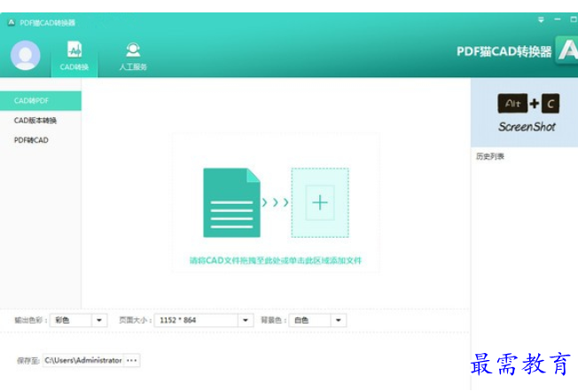Select CAD转PDF in the sidebar
578x392 pixels.
click(41, 101)
